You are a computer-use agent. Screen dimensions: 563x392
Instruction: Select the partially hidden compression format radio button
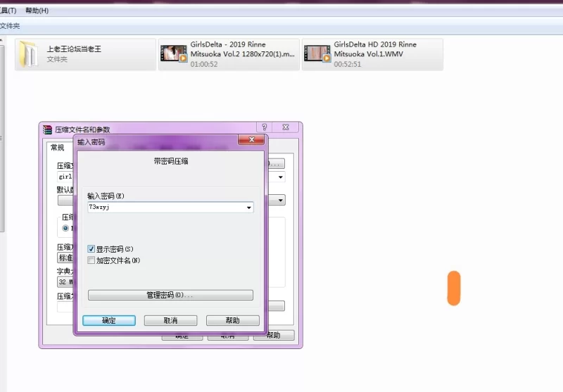point(66,228)
